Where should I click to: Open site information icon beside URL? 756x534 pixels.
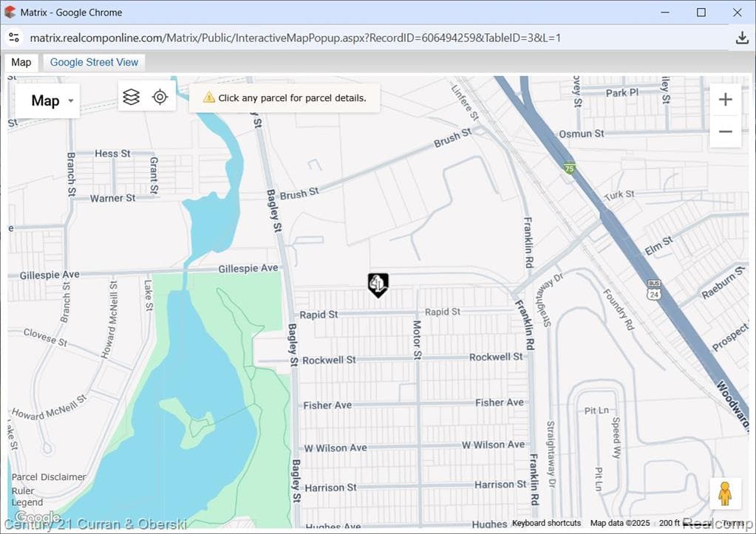click(14, 38)
